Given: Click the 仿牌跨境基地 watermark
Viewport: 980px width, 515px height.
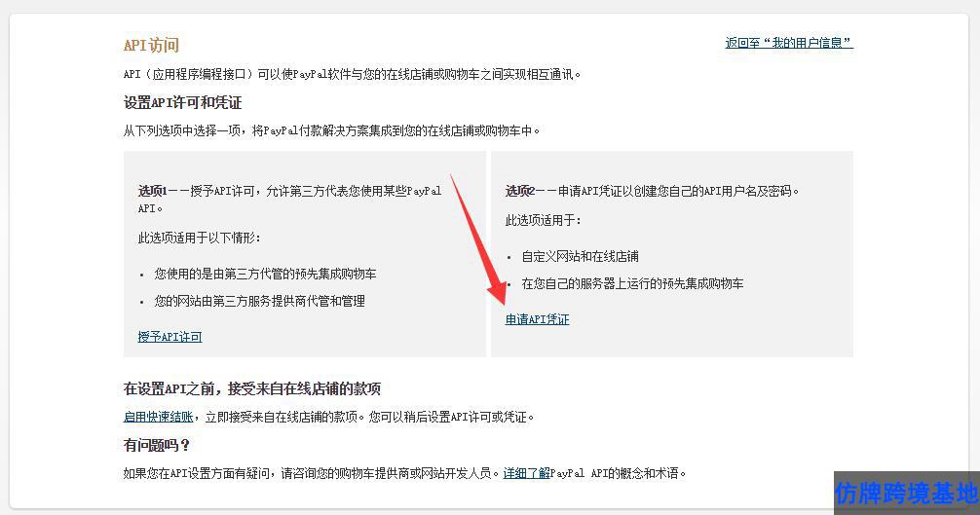Looking at the screenshot, I should click(x=906, y=494).
